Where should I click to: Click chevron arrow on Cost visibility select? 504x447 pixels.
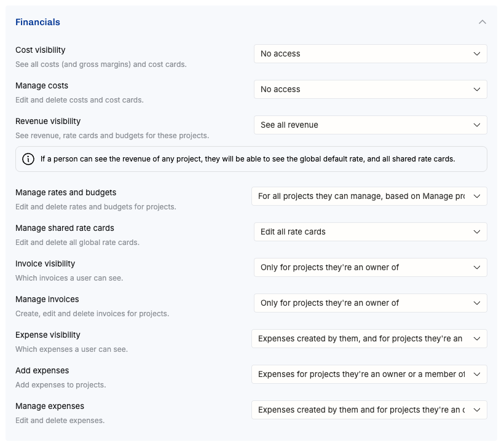[477, 53]
